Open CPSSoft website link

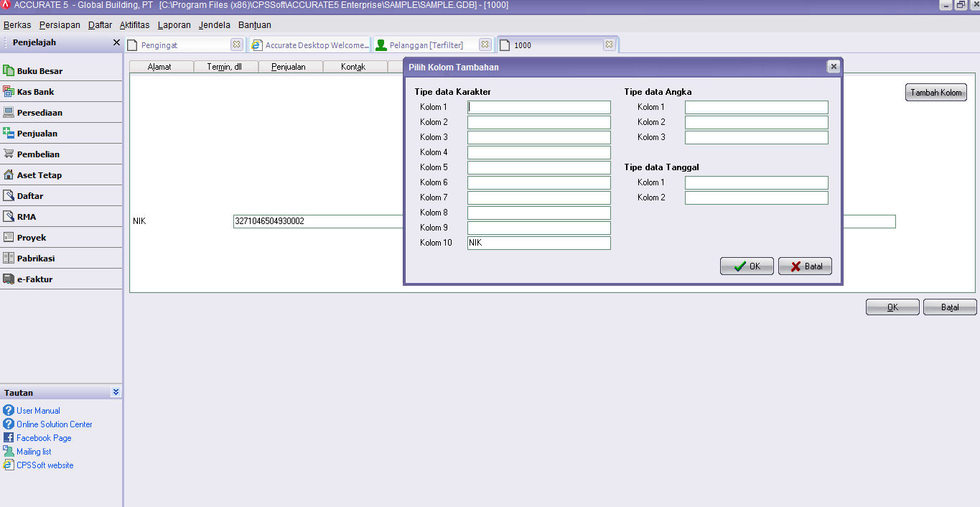coord(45,465)
